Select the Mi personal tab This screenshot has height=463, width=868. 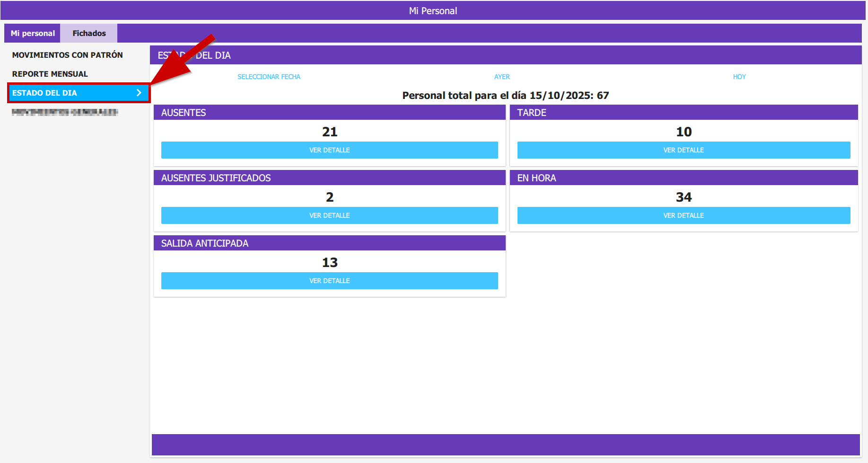pos(33,33)
